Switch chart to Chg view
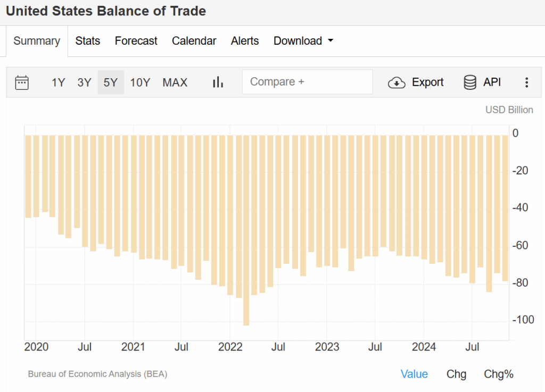Image resolution: width=545 pixels, height=392 pixels. [456, 374]
